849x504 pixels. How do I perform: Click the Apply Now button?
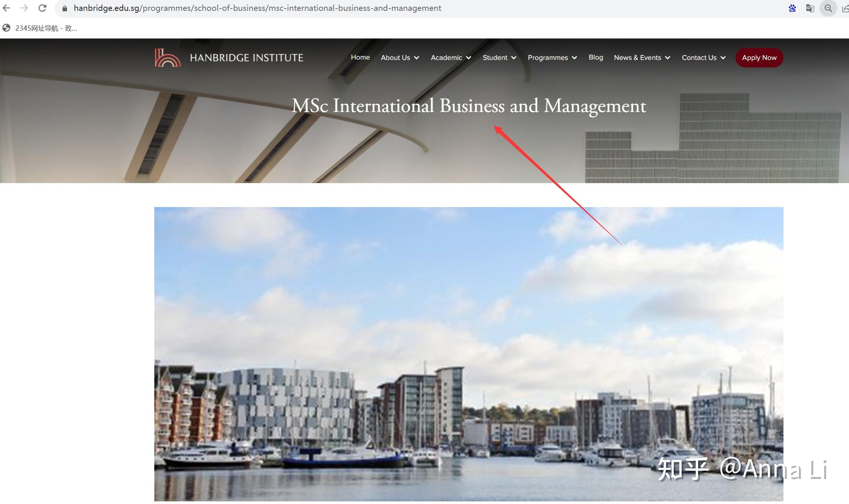point(759,58)
